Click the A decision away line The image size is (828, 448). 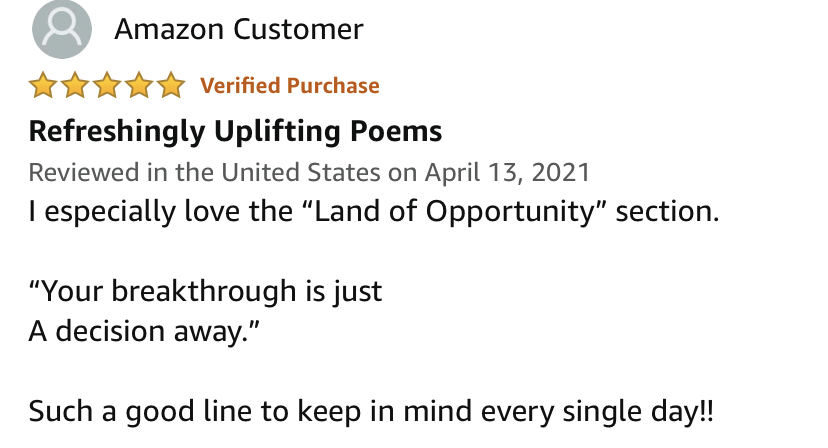point(144,332)
